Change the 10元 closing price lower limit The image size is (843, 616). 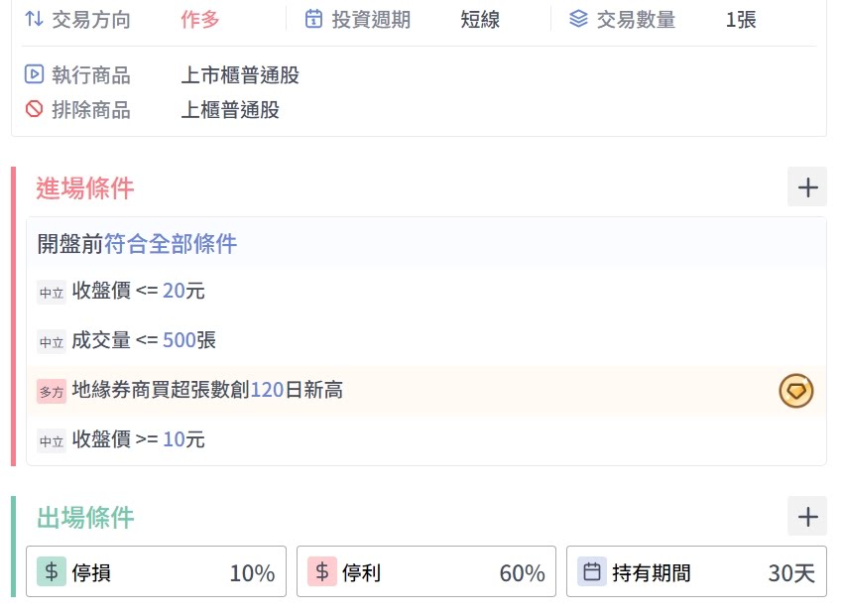[x=174, y=439]
